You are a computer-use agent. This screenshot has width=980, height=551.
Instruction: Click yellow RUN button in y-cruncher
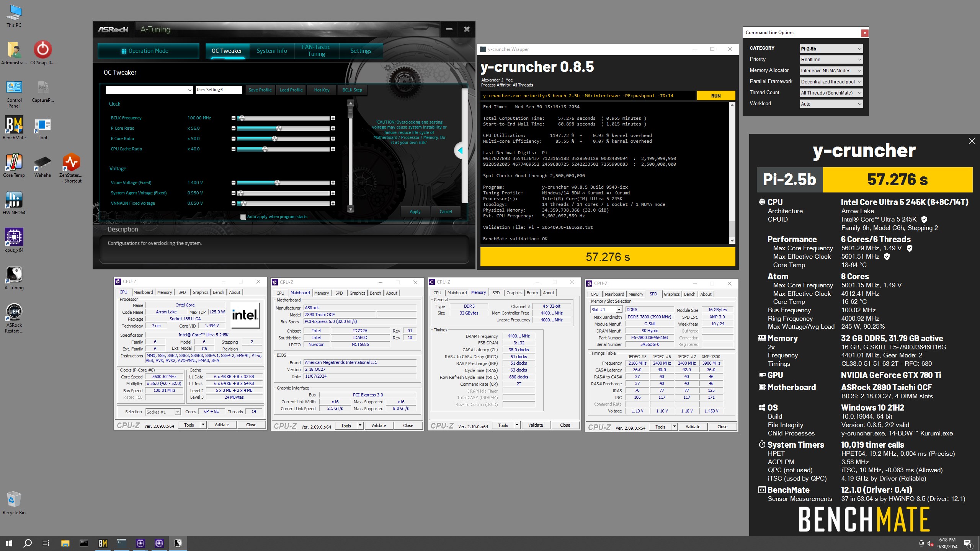click(716, 96)
